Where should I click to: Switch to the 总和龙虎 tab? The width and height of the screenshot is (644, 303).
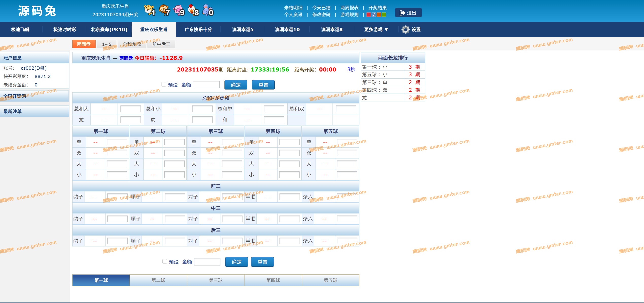tap(132, 44)
